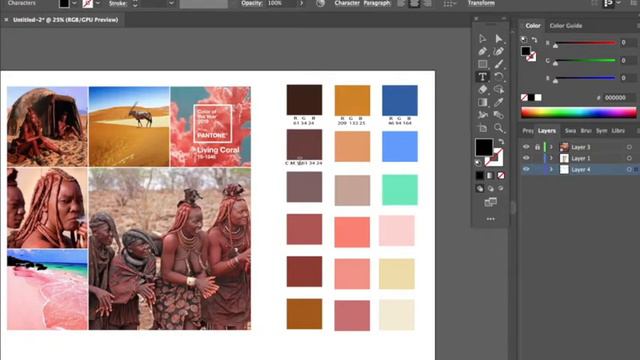Click the red R slider in Color panel

(x=585, y=43)
